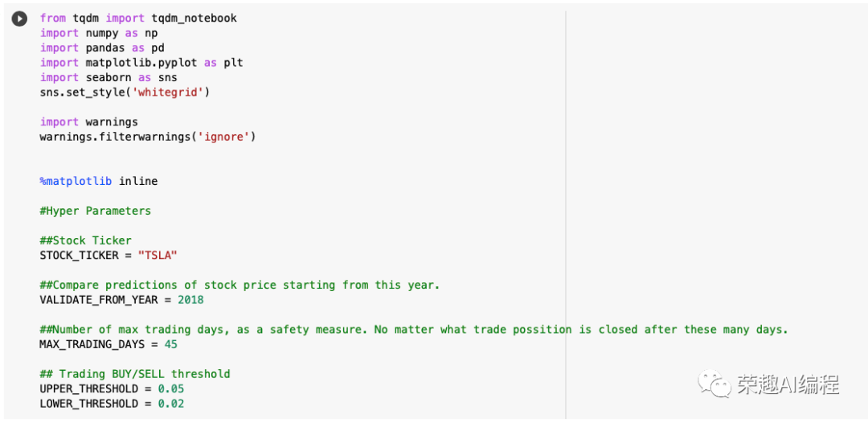The height and width of the screenshot is (423, 868).
Task: Click the ##Stock Ticker comment line
Action: coord(85,240)
